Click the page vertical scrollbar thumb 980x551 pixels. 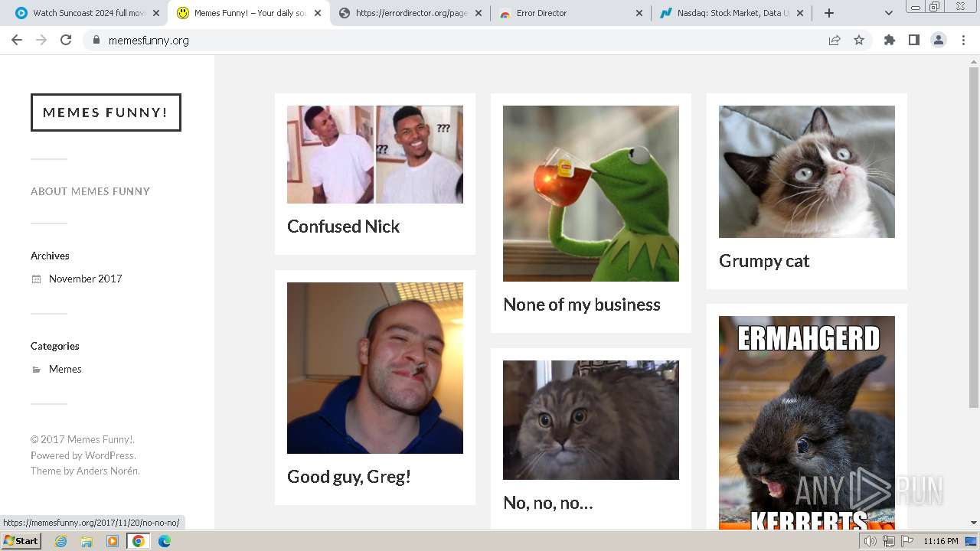click(x=974, y=237)
